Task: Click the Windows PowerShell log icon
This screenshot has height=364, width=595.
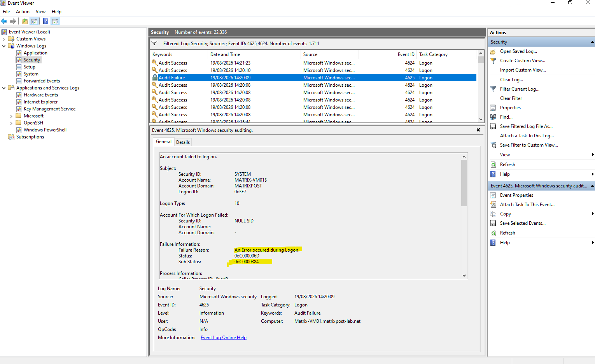Action: (x=19, y=130)
